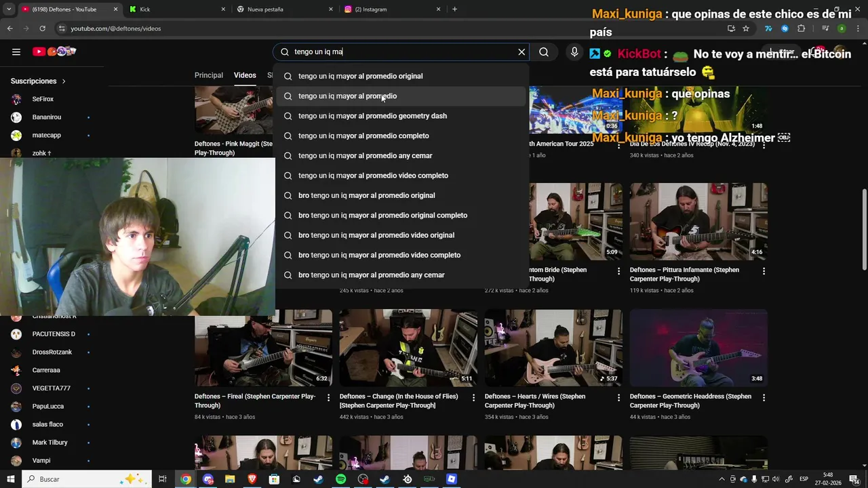Open VEGETTA777 subscription channel

coord(51,388)
